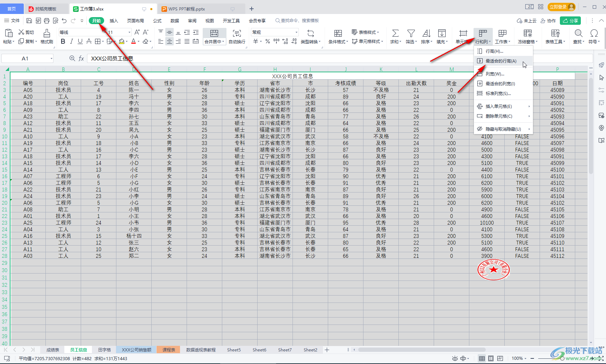
Task: Switch to 课程表 sheet tab
Action: coord(168,350)
